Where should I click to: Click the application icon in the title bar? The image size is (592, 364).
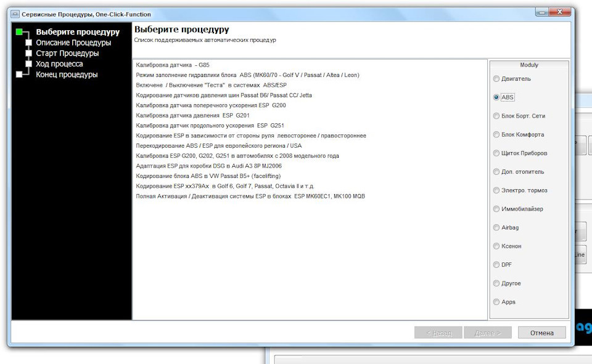[16, 14]
